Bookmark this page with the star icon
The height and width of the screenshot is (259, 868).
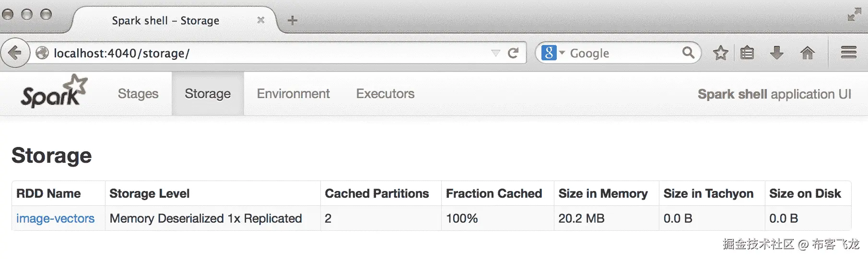[720, 53]
